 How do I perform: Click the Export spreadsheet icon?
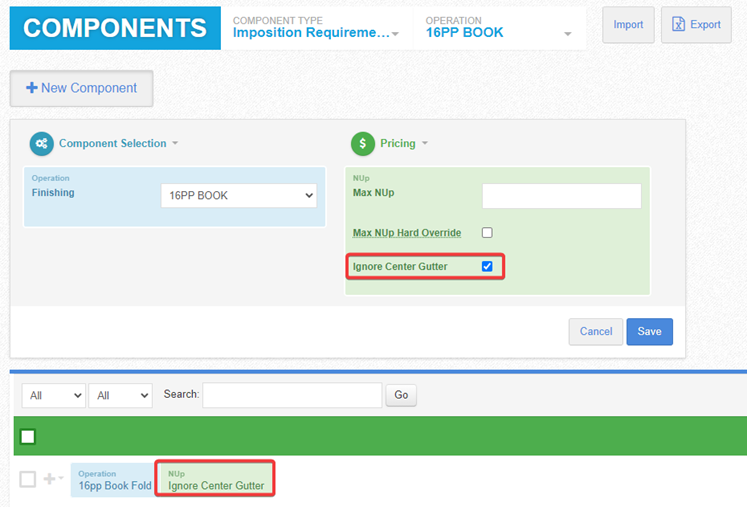point(678,24)
